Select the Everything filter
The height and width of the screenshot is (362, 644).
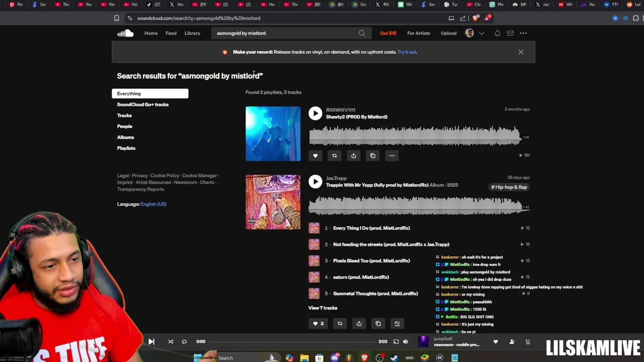click(150, 94)
